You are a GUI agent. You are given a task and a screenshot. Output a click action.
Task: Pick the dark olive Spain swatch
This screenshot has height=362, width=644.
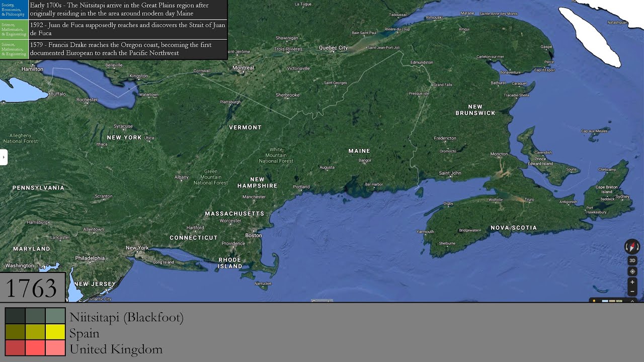click(x=15, y=332)
